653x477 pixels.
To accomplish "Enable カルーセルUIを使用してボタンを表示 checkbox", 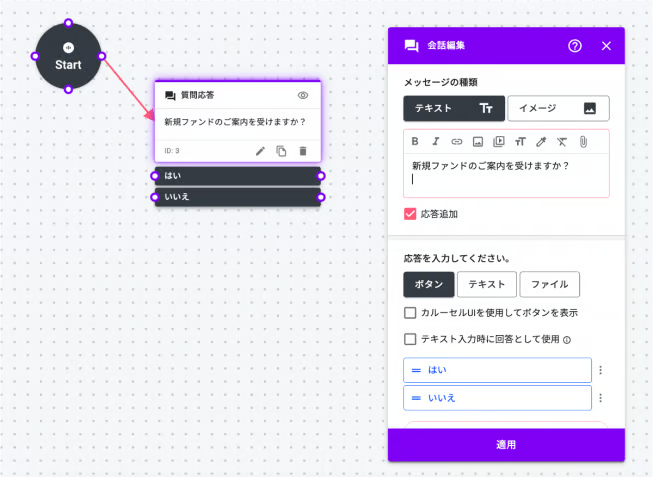I will click(410, 313).
